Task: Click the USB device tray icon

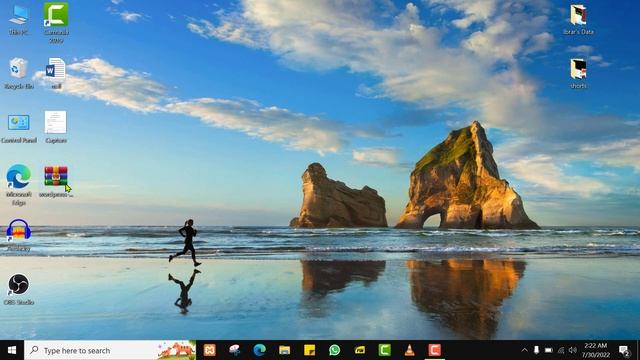Action: pyautogui.click(x=536, y=350)
